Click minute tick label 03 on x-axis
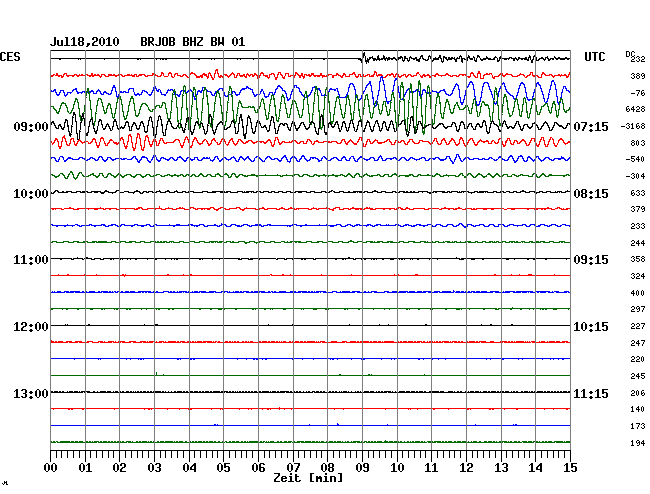Viewport: 650px width, 494px height. tap(154, 468)
